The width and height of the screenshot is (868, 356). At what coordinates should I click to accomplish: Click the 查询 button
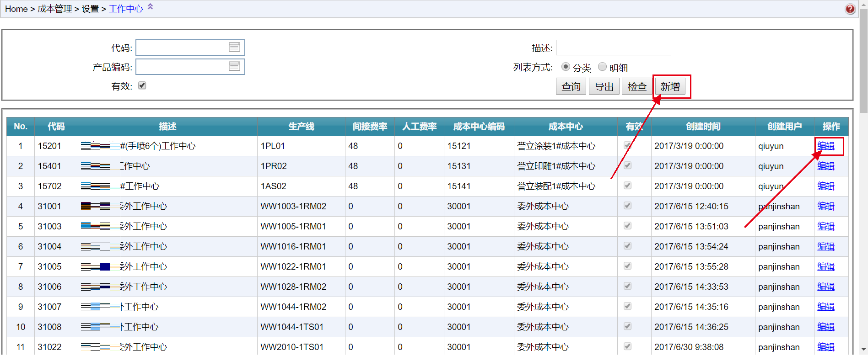pyautogui.click(x=571, y=86)
